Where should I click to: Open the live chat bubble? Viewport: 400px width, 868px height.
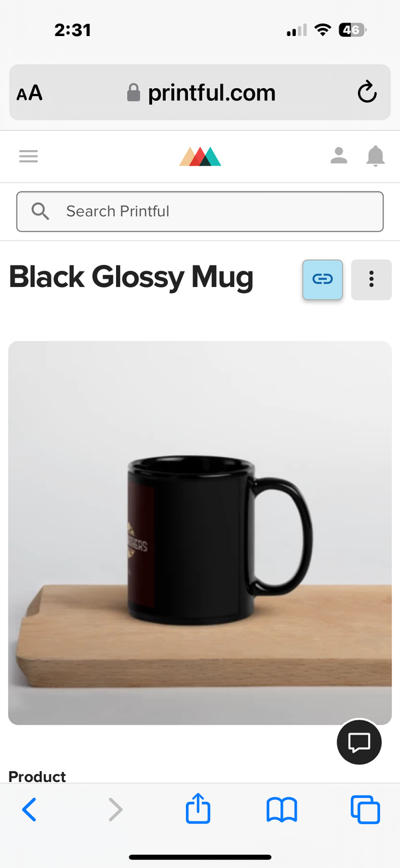click(x=359, y=741)
